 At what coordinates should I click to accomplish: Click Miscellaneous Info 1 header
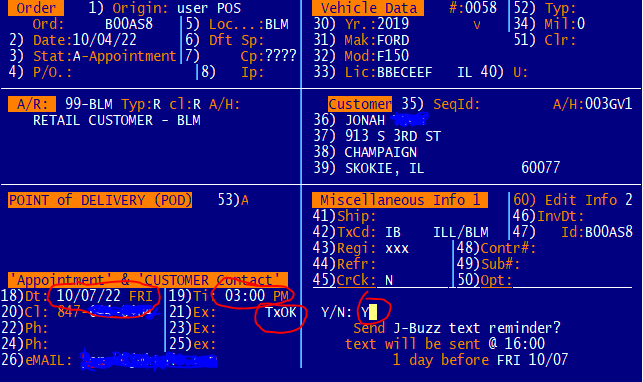tap(400, 200)
